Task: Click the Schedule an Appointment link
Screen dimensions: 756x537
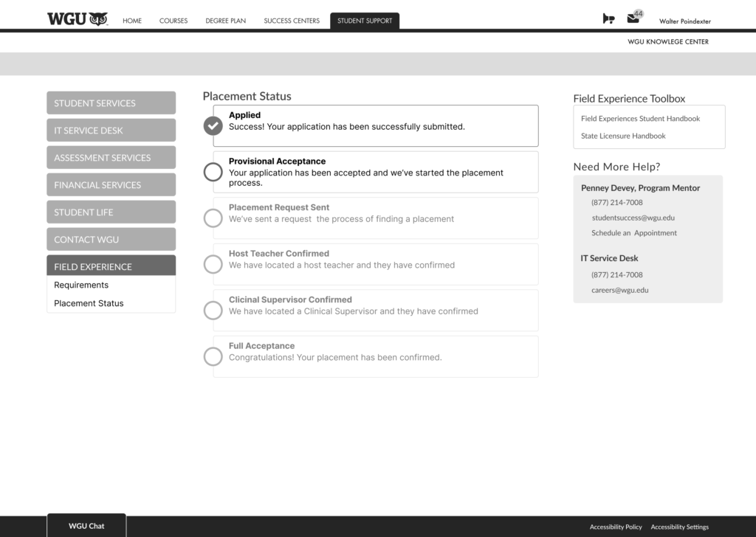Action: (x=633, y=233)
